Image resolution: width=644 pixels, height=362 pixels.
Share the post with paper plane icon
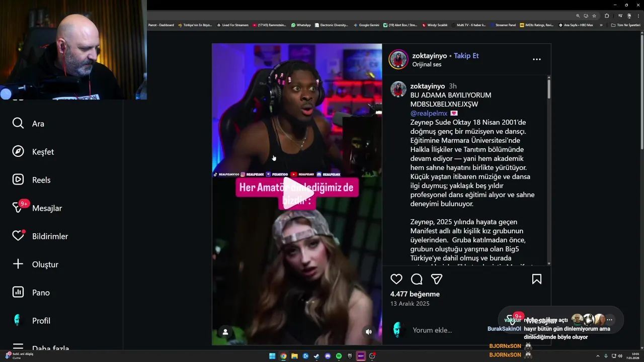pos(437,279)
